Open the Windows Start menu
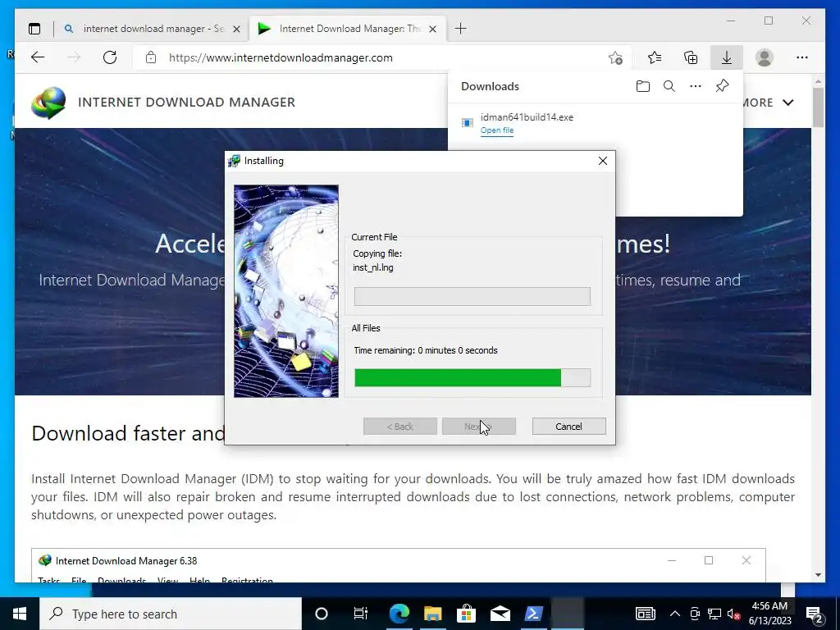 point(20,614)
